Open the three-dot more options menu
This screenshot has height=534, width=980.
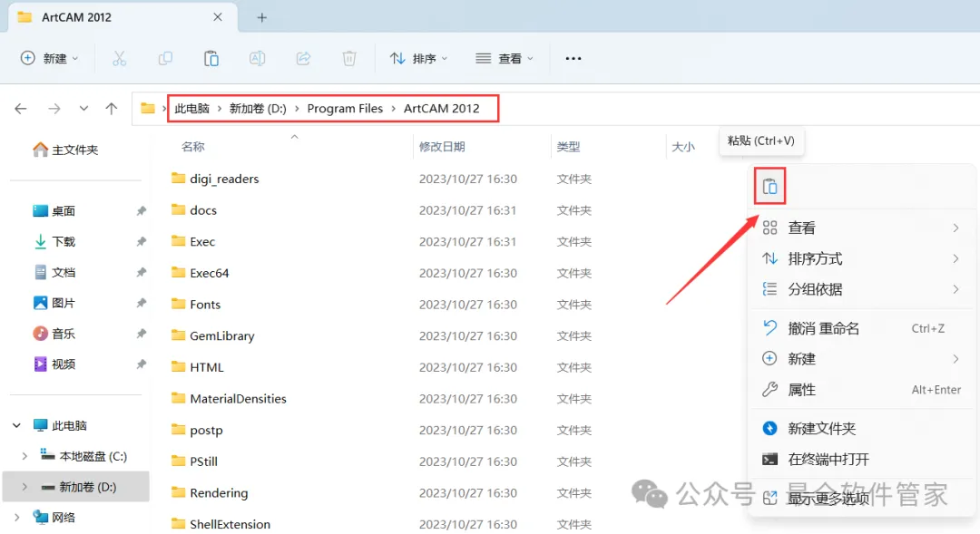tap(573, 59)
